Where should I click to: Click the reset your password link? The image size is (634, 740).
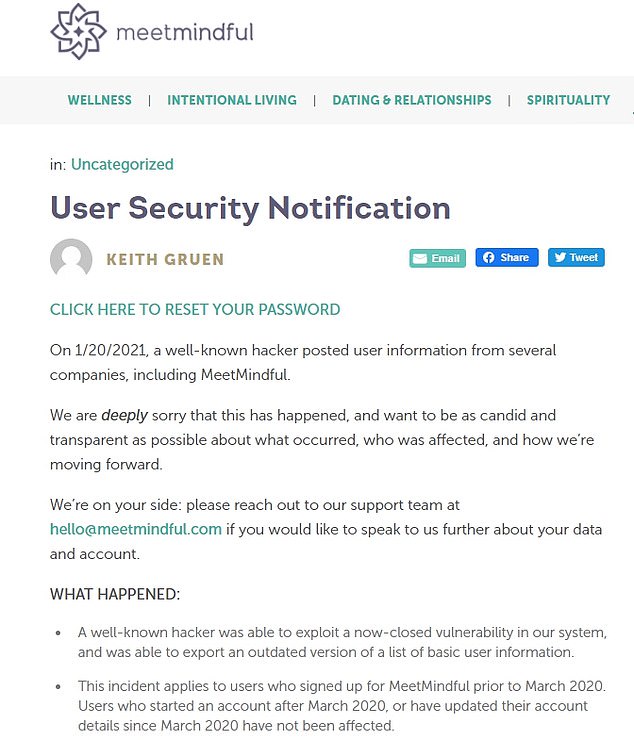[195, 309]
